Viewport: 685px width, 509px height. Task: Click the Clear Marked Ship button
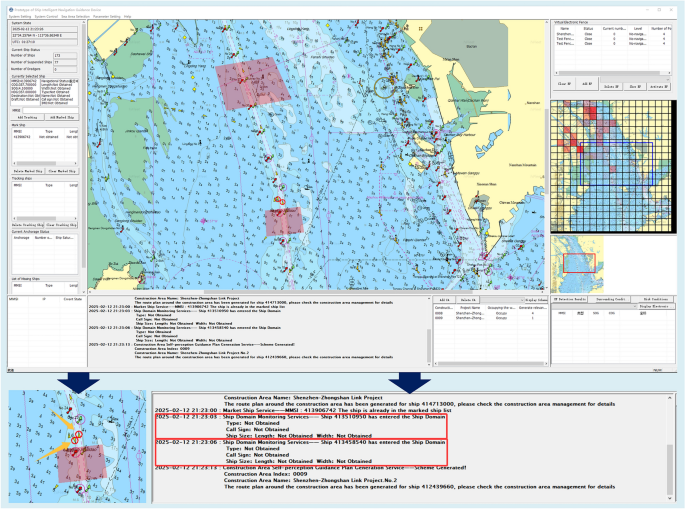coord(62,171)
